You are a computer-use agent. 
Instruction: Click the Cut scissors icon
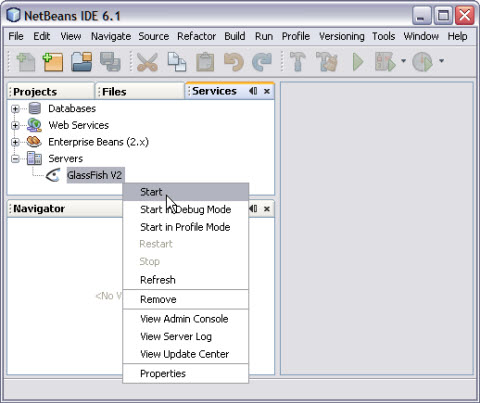click(147, 62)
